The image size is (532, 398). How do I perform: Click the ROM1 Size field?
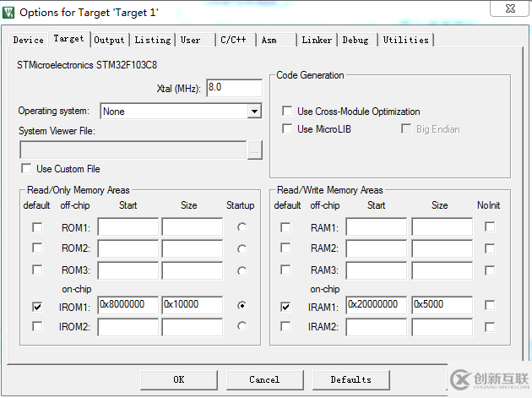pos(193,226)
